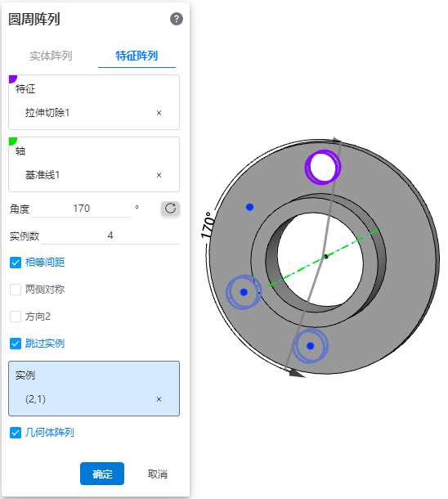
Task: Cancel the pattern with 取消
Action: point(158,474)
